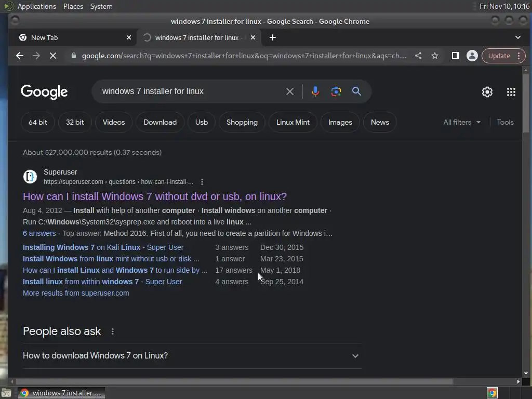The width and height of the screenshot is (532, 399).
Task: Click the horizontal scrollbar right arrow
Action: tap(518, 382)
